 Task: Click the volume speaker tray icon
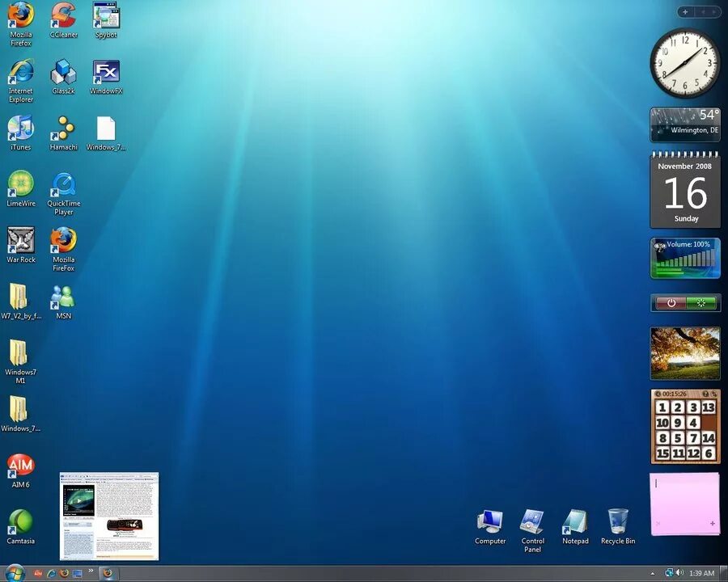[679, 573]
